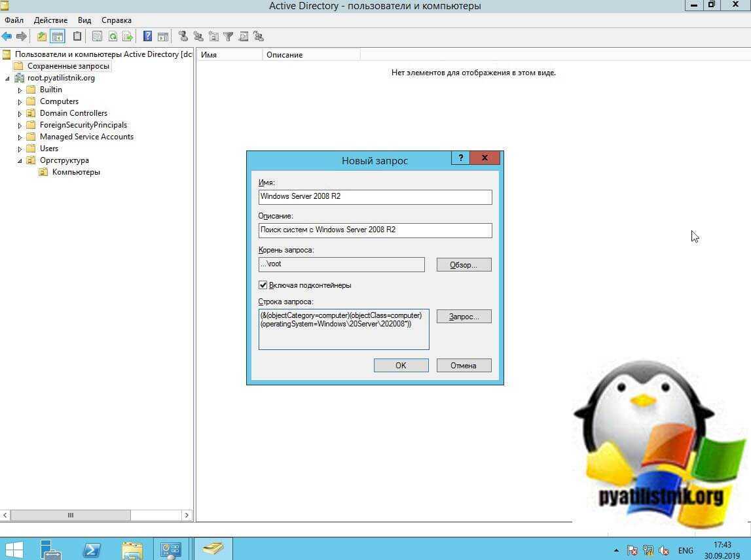Cancel dialog with Отмена button
Image resolution: width=751 pixels, height=560 pixels.
(464, 365)
